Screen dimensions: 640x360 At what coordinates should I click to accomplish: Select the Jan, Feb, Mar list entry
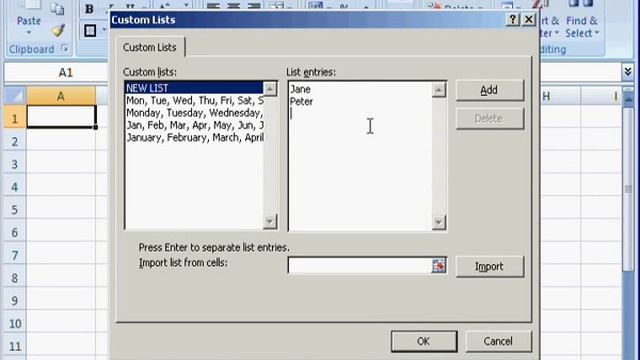194,125
